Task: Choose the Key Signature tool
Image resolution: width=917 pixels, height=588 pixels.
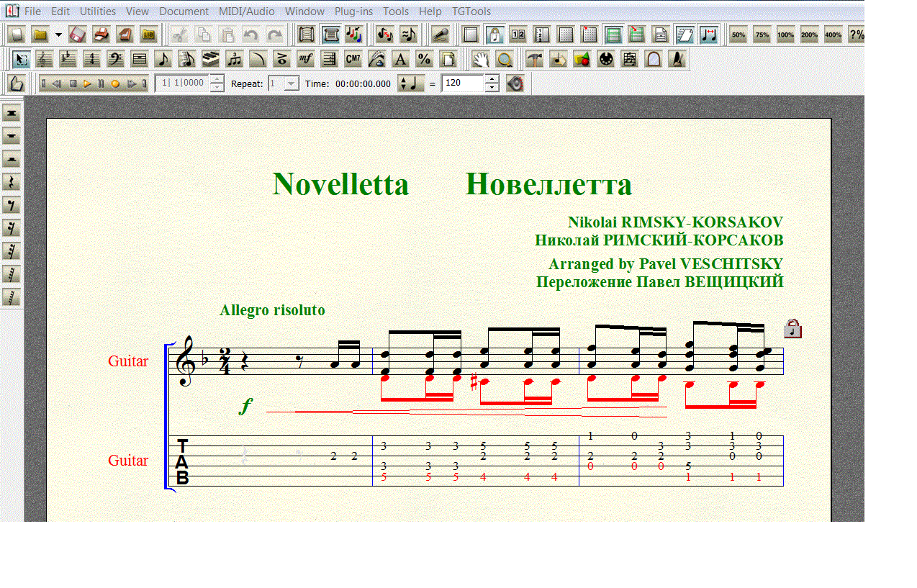Action: point(68,58)
